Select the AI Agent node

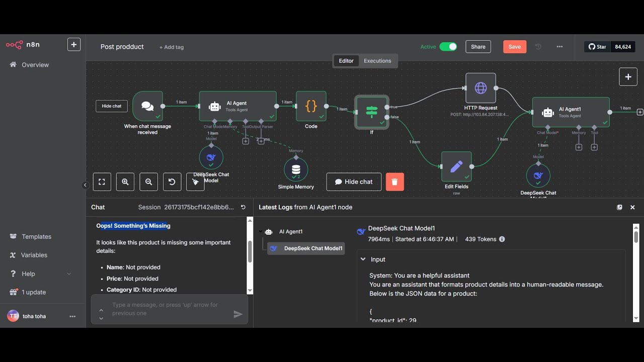[237, 106]
